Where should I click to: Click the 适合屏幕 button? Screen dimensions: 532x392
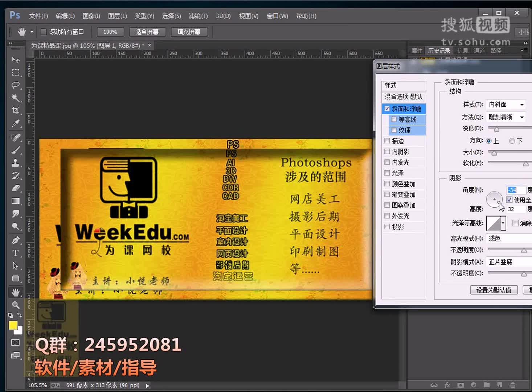pyautogui.click(x=147, y=32)
